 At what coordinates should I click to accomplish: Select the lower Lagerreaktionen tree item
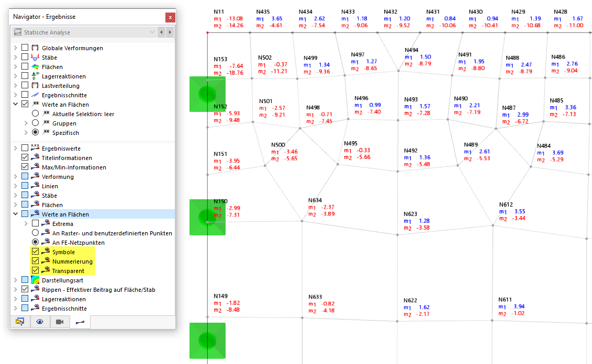pyautogui.click(x=64, y=299)
